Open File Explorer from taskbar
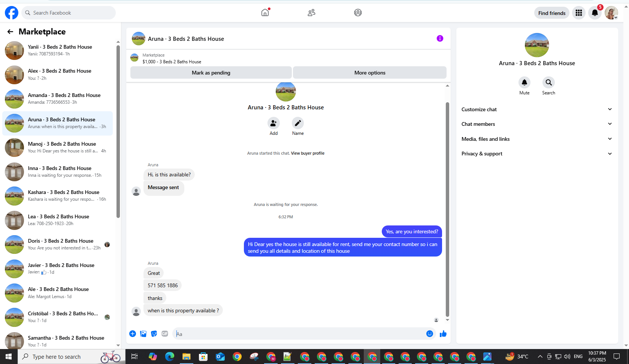The width and height of the screenshot is (629, 364). 186,357
